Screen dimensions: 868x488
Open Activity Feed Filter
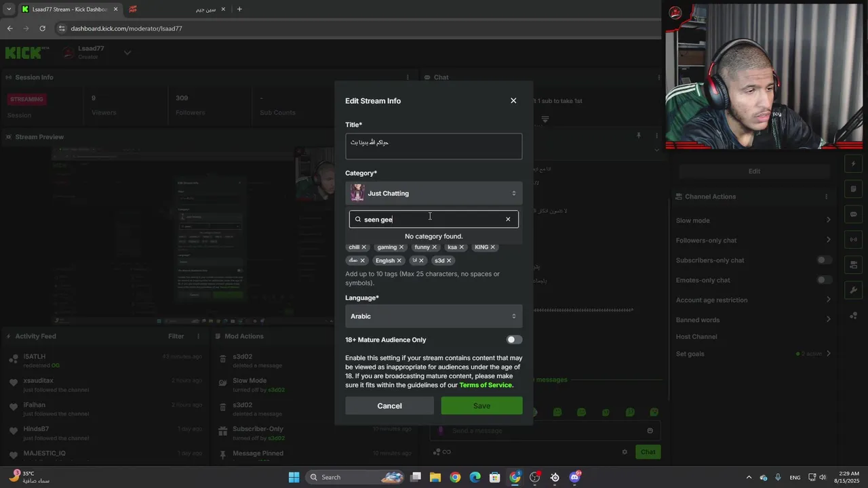(176, 336)
